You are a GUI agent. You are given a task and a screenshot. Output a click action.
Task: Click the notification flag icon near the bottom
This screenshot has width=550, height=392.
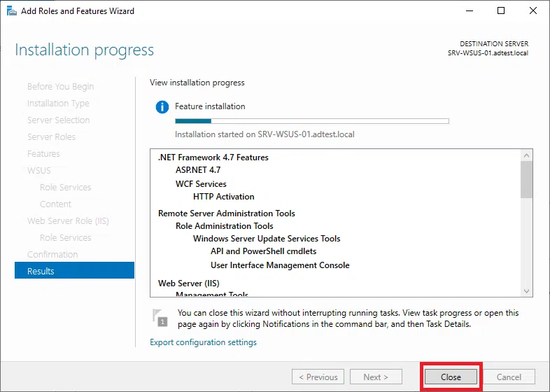click(160, 317)
